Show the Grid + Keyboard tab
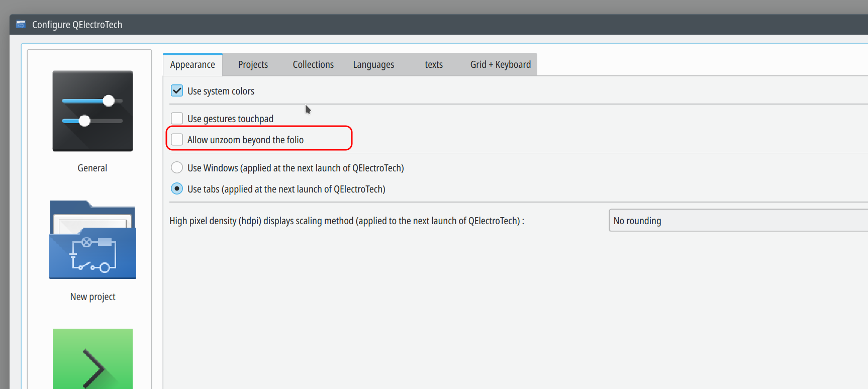 (501, 64)
